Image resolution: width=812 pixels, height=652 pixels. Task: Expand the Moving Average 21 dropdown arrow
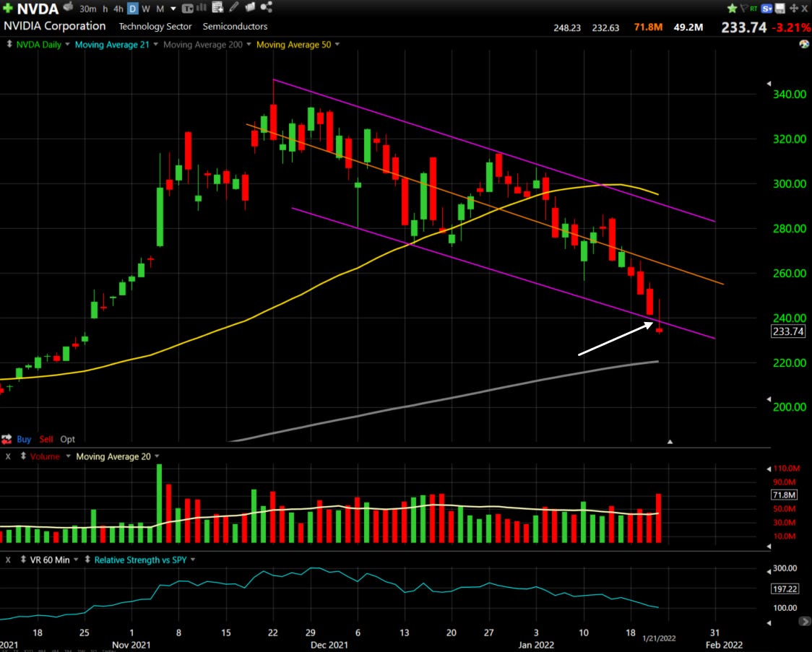[155, 45]
